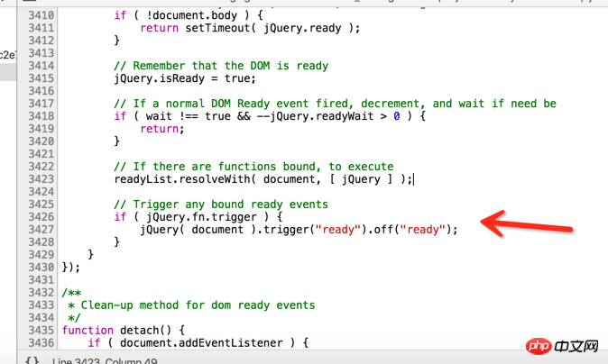Set breakpoint on line number 3430

pyautogui.click(x=41, y=268)
